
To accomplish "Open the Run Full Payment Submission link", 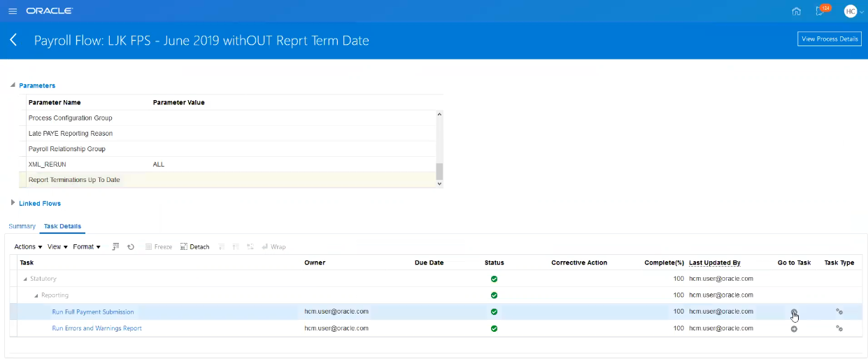I will [92, 312].
